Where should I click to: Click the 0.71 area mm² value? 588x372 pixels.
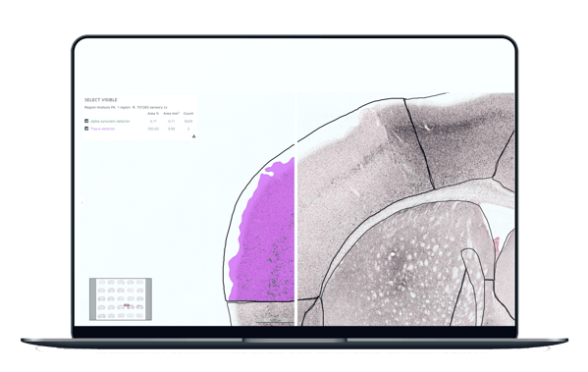click(172, 121)
